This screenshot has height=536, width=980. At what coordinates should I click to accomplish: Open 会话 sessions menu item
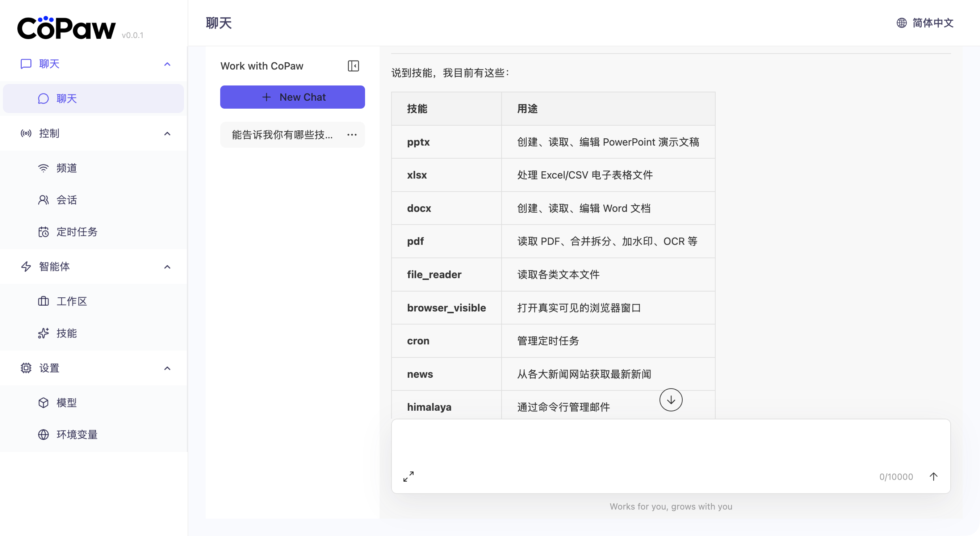point(67,200)
